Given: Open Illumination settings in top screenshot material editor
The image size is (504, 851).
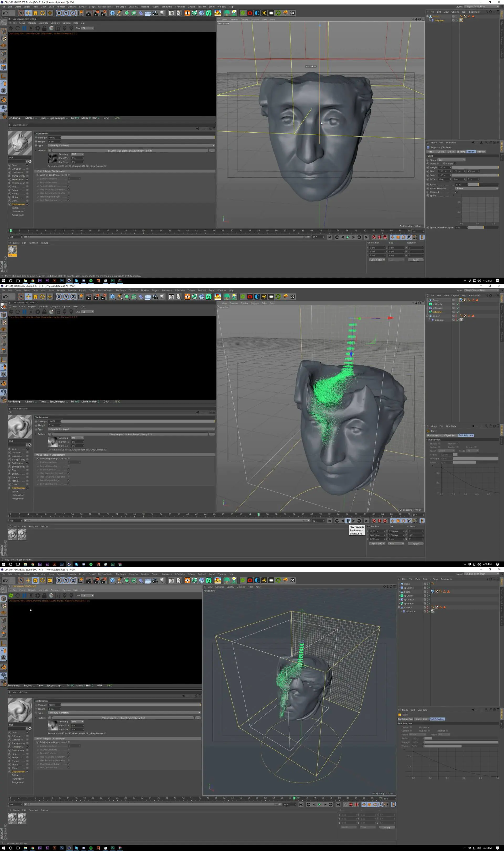Looking at the screenshot, I should point(18,211).
